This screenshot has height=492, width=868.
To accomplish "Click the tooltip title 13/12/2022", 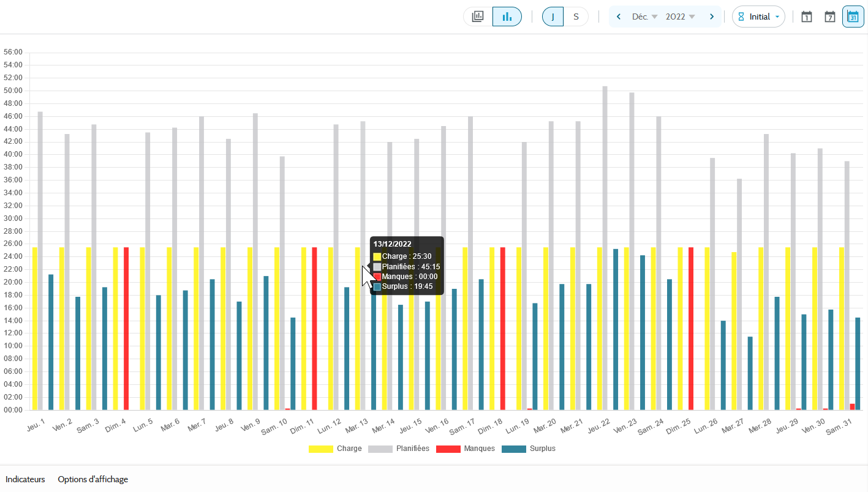I will [393, 244].
